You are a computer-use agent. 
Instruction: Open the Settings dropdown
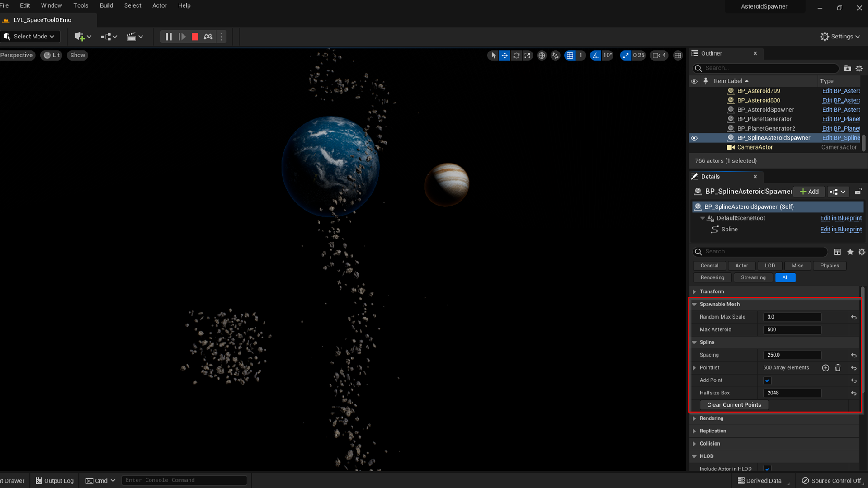[x=840, y=37]
